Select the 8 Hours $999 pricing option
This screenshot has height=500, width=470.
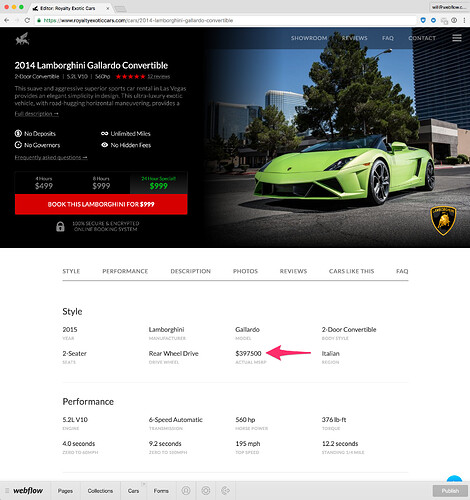[x=101, y=183]
